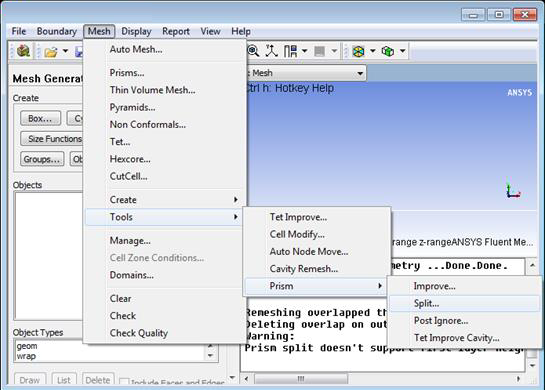Select Tet... menu entry

click(x=164, y=142)
